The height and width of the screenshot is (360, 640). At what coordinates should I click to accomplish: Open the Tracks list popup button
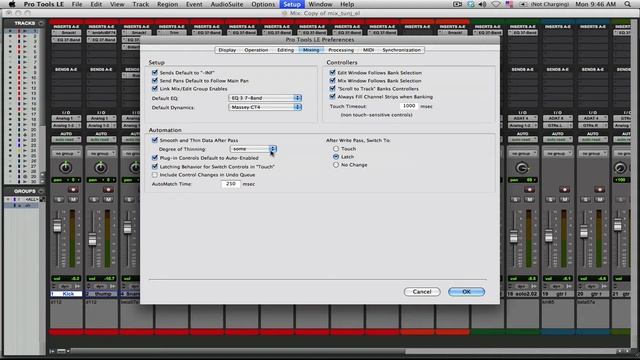(41, 23)
